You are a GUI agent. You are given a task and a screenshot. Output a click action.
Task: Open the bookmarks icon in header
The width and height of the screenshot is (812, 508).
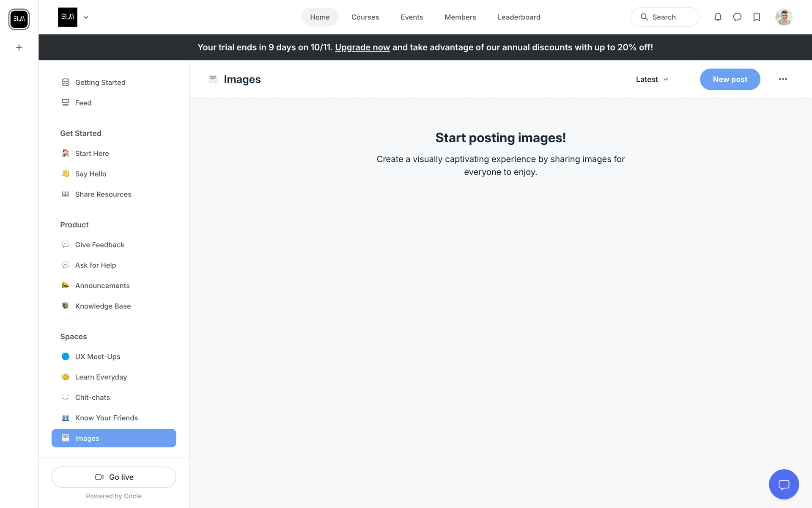pos(757,17)
